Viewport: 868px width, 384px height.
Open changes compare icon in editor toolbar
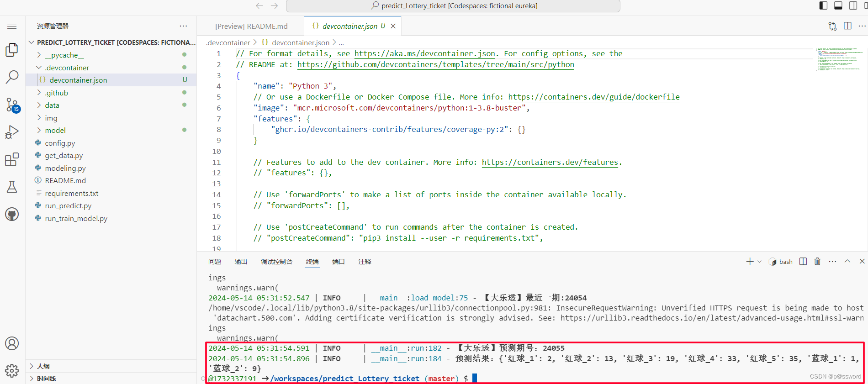coord(832,26)
